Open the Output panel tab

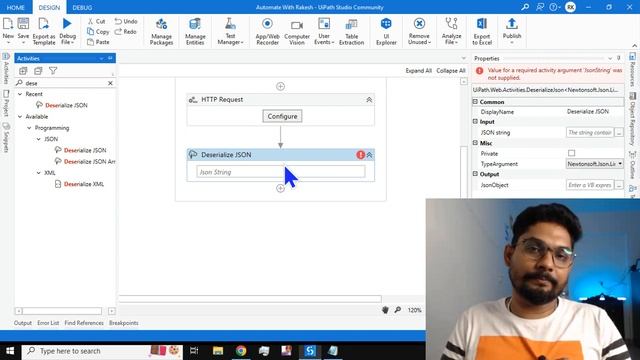(22, 323)
